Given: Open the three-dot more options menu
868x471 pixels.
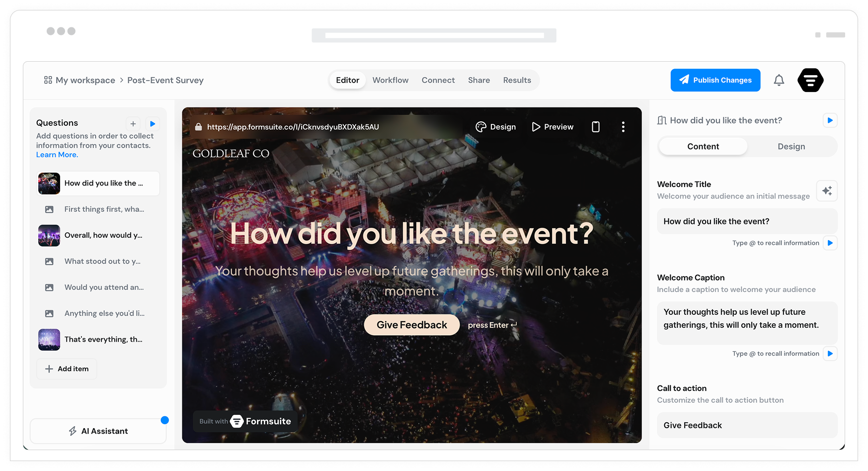Looking at the screenshot, I should coord(623,127).
